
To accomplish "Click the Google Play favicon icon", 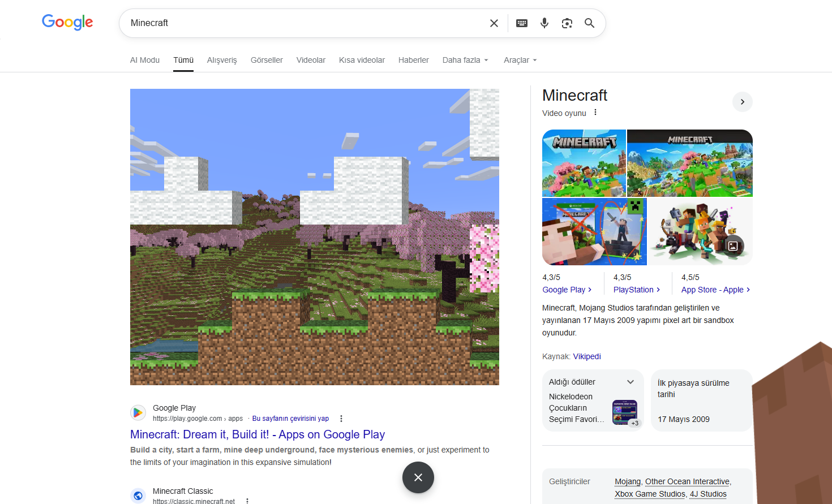I will click(138, 413).
